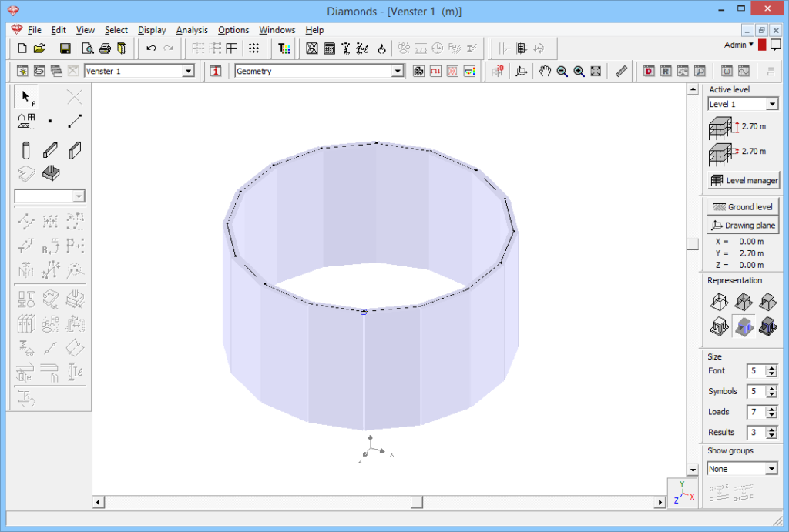Open a file with the folder icon
This screenshot has height=532, width=789.
(40, 49)
